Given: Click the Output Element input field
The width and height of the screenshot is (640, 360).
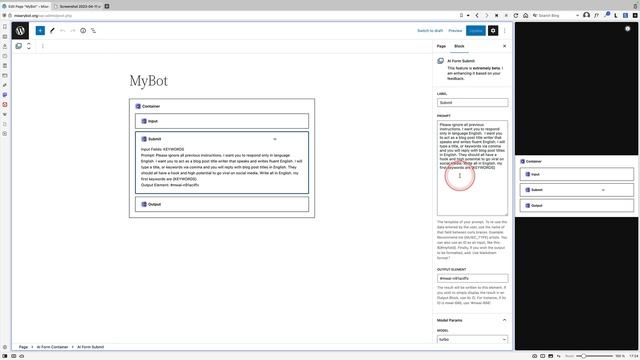Looking at the screenshot, I should (x=472, y=278).
